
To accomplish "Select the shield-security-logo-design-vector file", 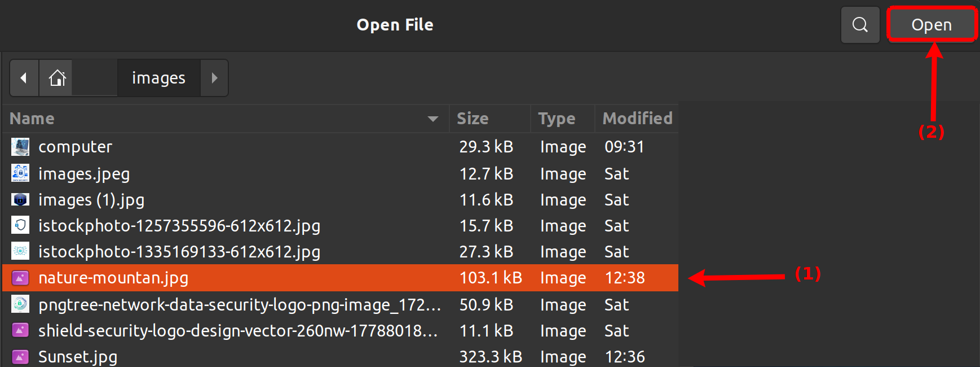I will pos(237,331).
